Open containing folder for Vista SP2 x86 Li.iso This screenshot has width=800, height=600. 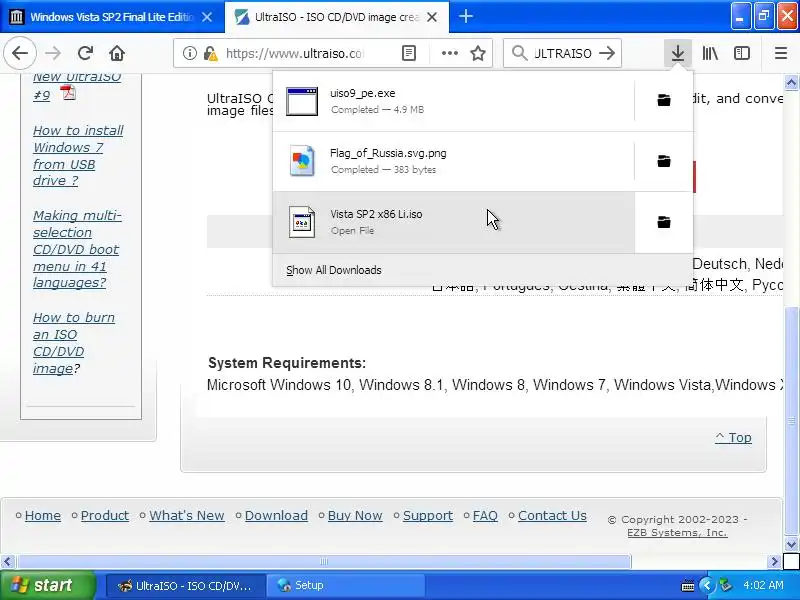point(664,222)
